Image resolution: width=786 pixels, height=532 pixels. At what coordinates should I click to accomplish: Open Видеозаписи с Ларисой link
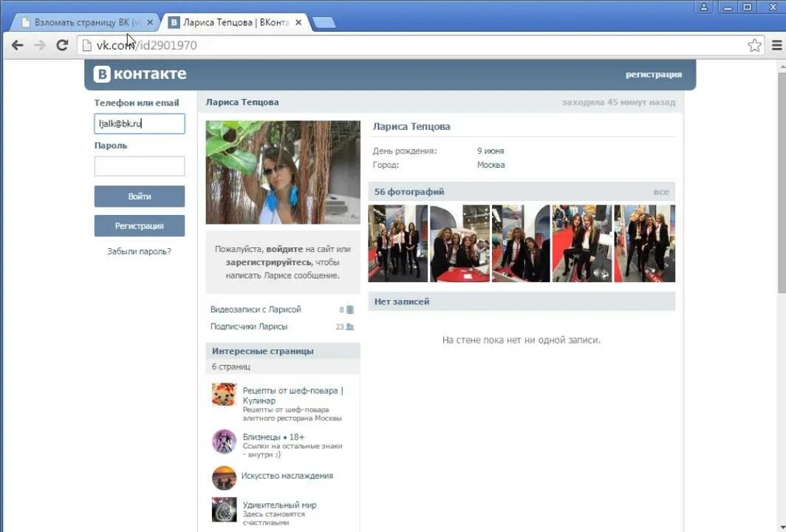click(x=256, y=310)
